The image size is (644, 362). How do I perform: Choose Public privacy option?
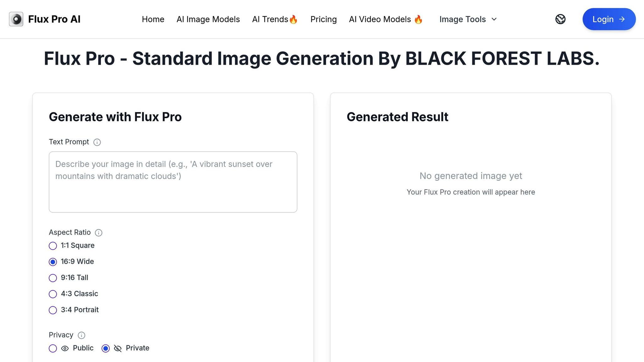point(53,348)
